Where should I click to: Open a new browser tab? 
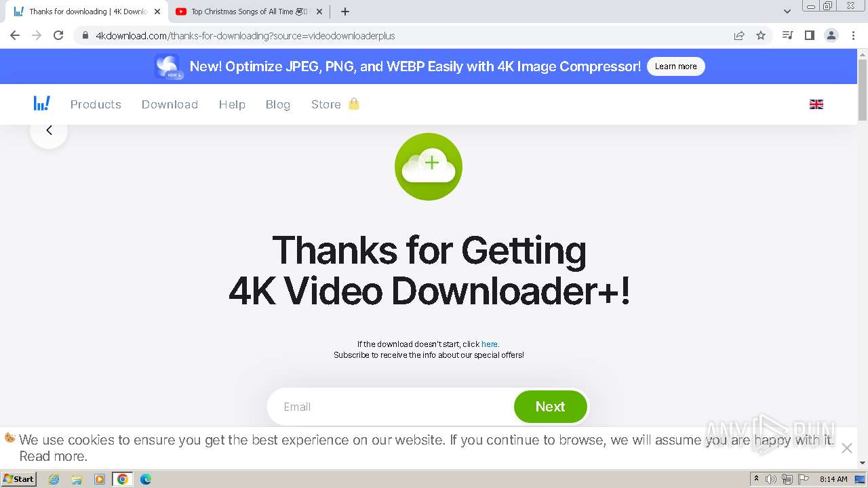pyautogui.click(x=344, y=12)
